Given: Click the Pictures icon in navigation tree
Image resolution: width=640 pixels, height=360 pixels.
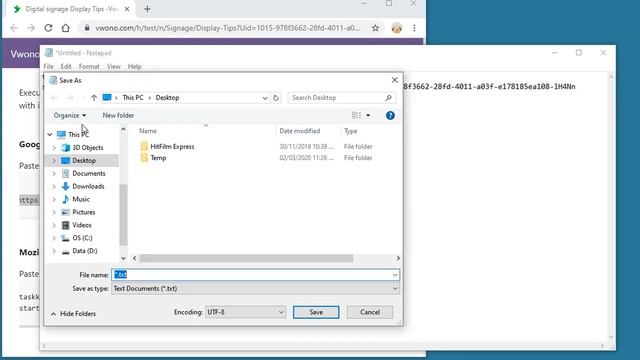Looking at the screenshot, I should pos(65,212).
